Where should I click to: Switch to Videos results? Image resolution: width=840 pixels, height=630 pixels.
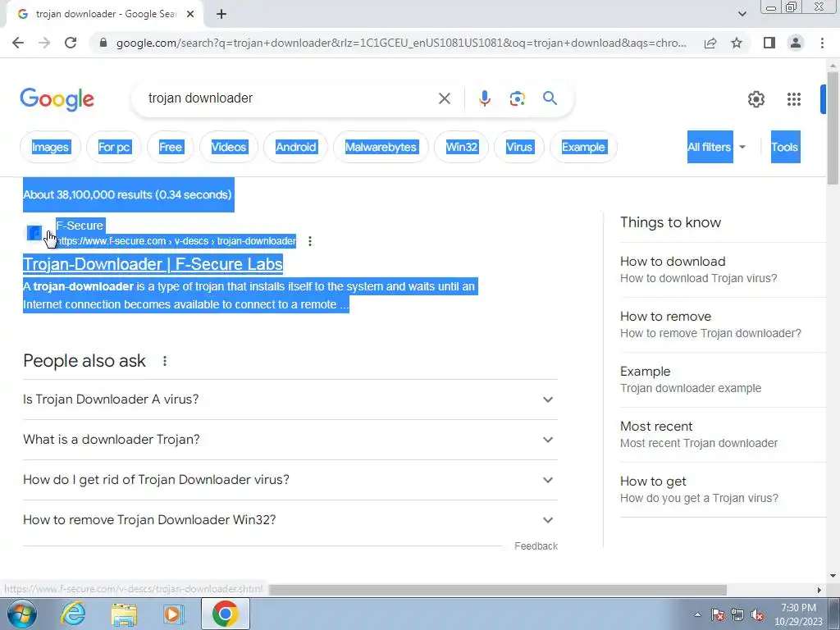pos(229,148)
